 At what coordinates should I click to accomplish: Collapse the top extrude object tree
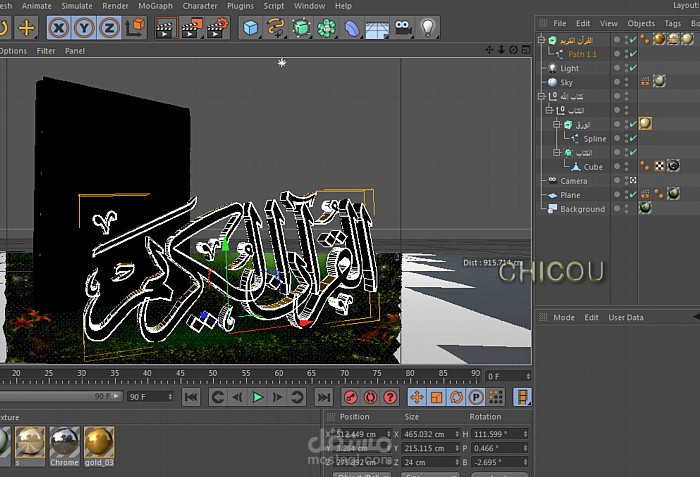[x=540, y=40]
